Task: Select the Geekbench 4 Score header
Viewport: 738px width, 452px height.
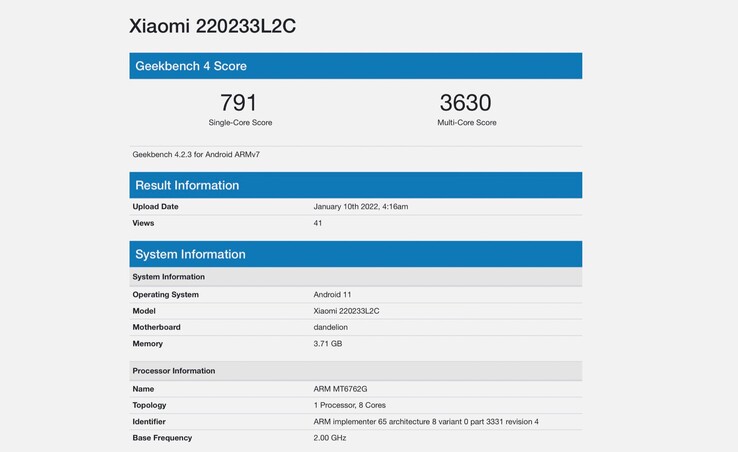Action: point(356,66)
